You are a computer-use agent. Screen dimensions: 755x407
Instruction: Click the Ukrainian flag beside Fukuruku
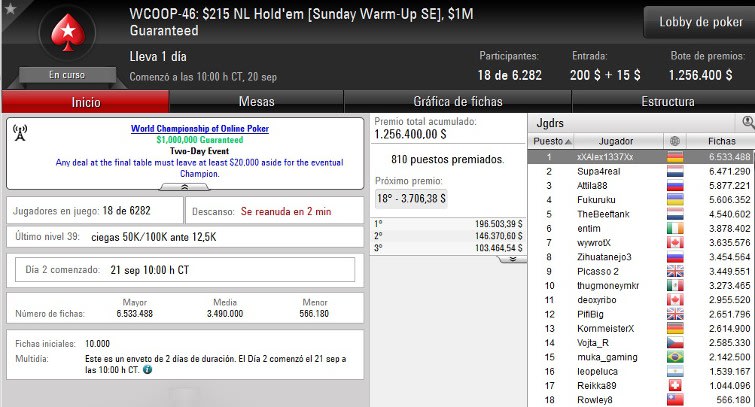point(675,199)
